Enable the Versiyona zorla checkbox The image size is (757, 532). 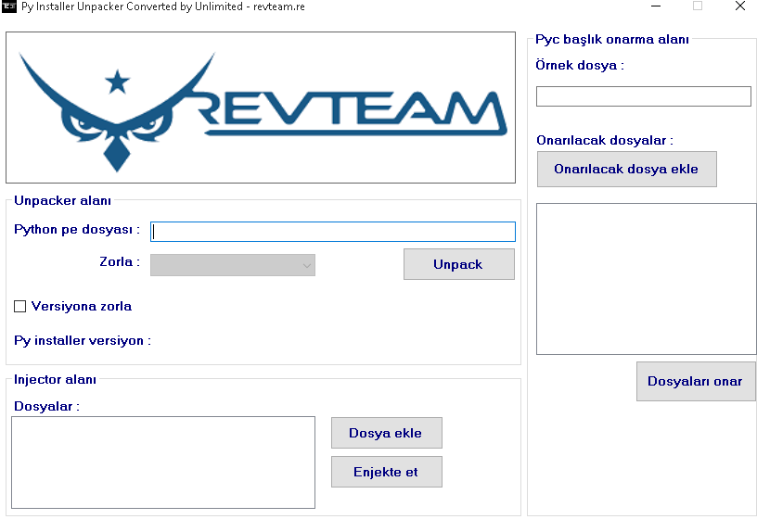click(x=19, y=306)
